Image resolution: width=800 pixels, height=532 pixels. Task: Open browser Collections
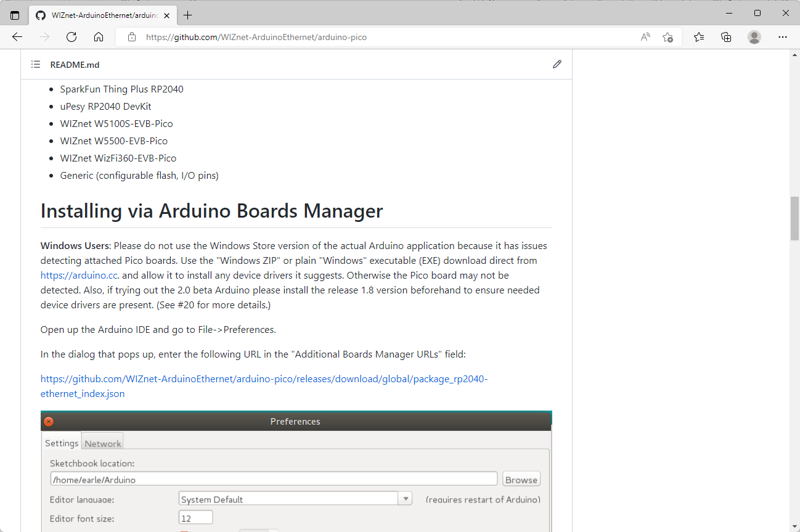pyautogui.click(x=726, y=37)
